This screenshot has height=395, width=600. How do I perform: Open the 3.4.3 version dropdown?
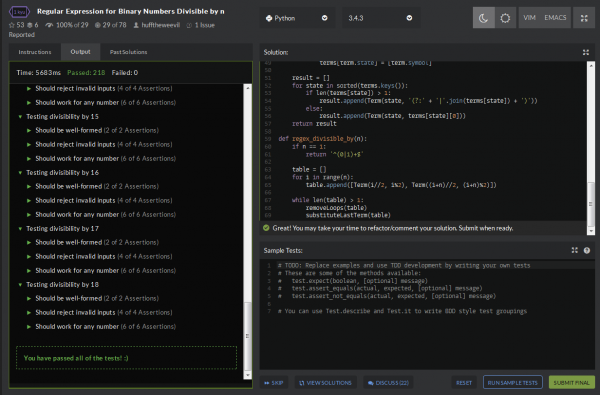[381, 18]
